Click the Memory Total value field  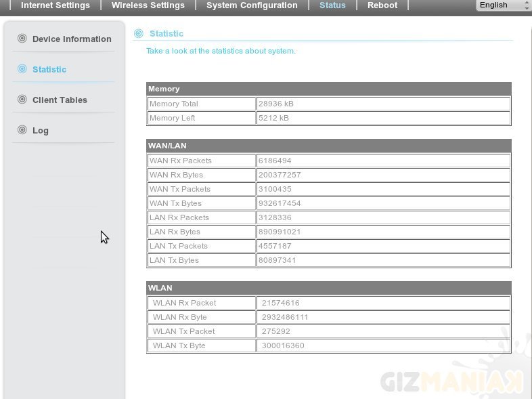tap(383, 104)
